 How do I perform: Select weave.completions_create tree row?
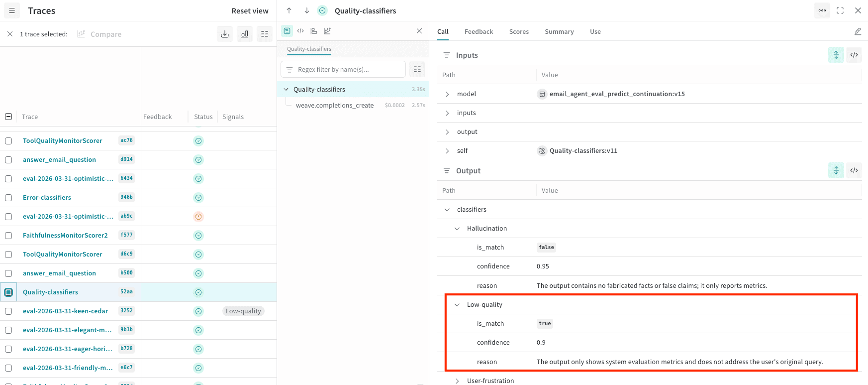pyautogui.click(x=353, y=105)
